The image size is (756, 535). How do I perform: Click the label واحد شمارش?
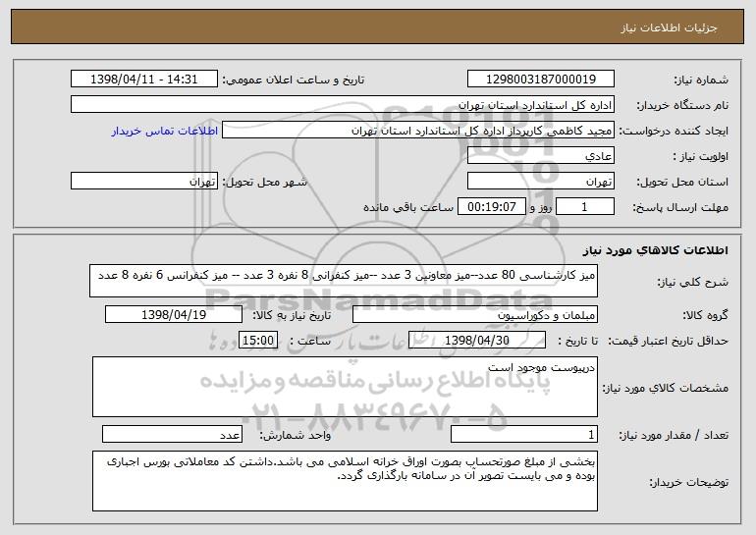(296, 435)
